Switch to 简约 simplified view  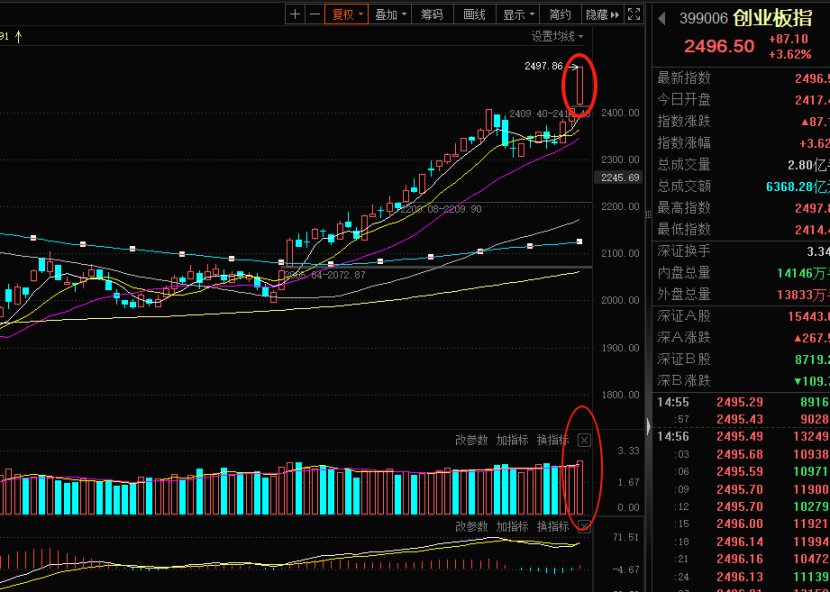(x=560, y=14)
